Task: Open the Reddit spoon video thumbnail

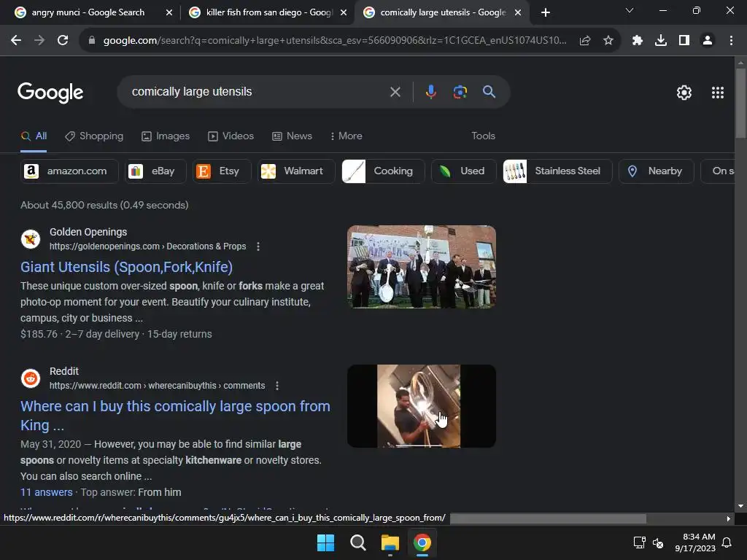Action: pos(422,406)
